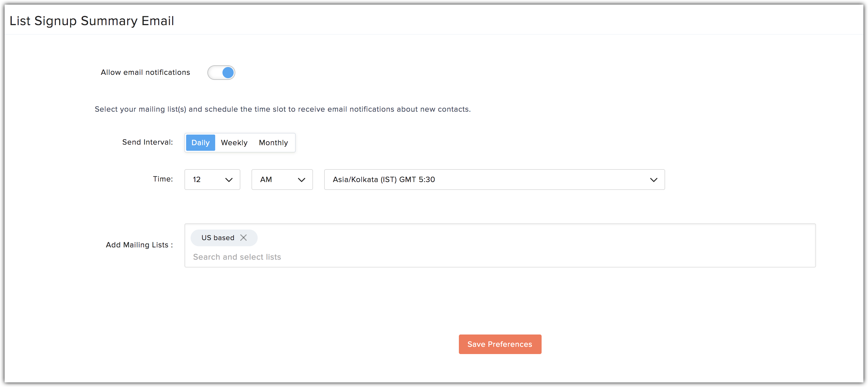Viewport: 868px width, 387px height.
Task: Open the hour dropdown chevron
Action: point(229,180)
